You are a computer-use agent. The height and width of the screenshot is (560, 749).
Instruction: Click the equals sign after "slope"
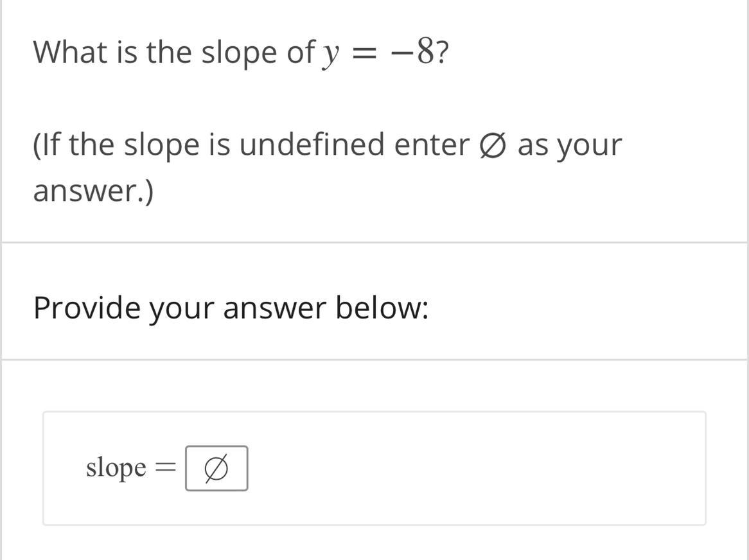coord(164,469)
